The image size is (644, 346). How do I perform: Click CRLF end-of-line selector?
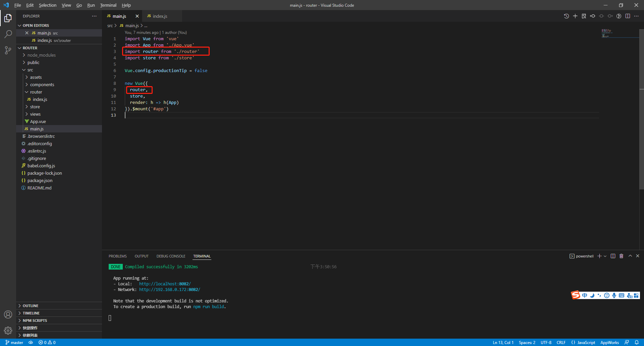pos(561,342)
